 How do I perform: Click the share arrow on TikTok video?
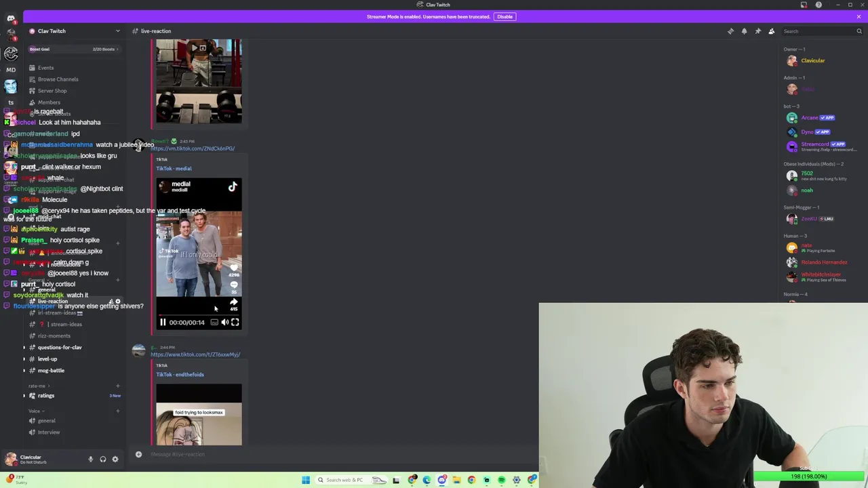[x=234, y=302]
